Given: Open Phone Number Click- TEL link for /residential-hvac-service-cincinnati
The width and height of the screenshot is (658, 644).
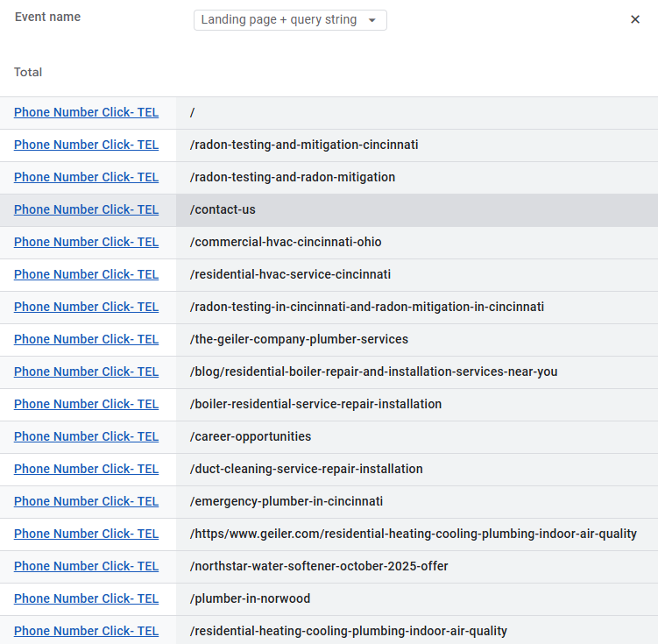Looking at the screenshot, I should (x=86, y=274).
